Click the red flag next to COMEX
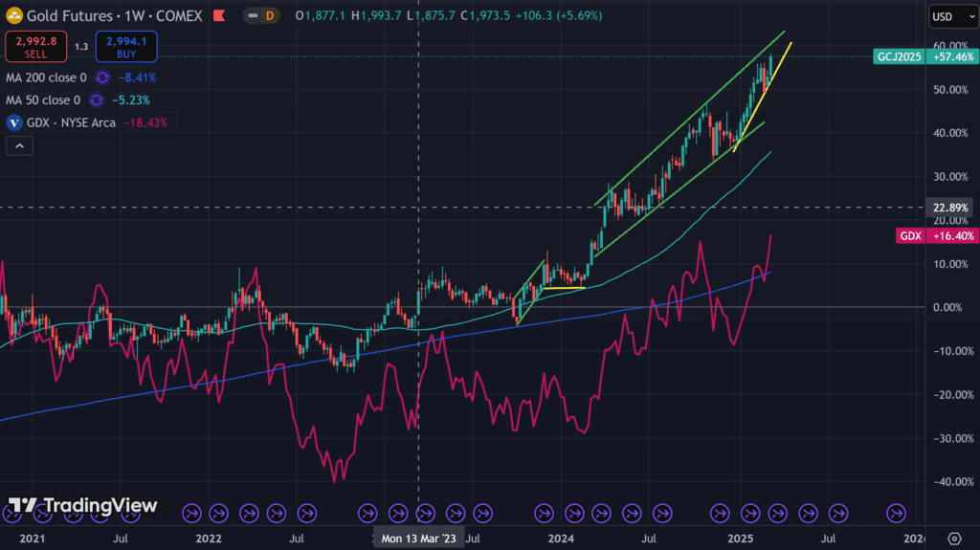Image resolution: width=980 pixels, height=550 pixels. click(x=219, y=15)
